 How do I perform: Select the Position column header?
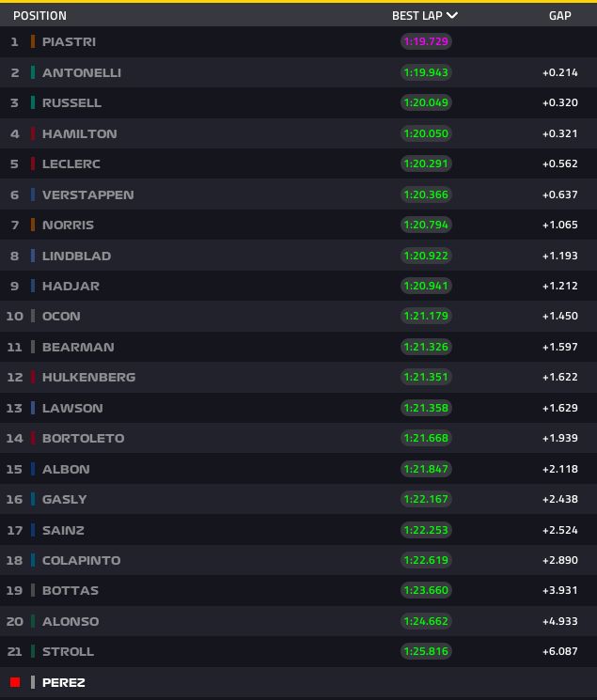pos(39,16)
